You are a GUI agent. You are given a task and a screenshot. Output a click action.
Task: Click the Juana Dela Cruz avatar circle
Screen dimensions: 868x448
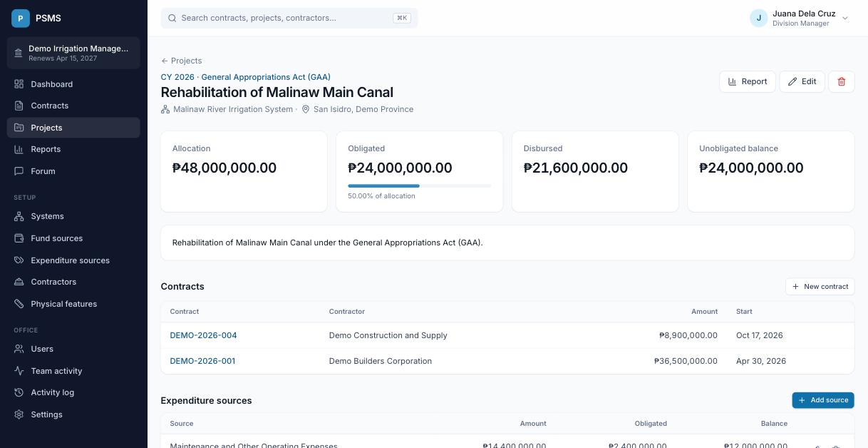(758, 18)
